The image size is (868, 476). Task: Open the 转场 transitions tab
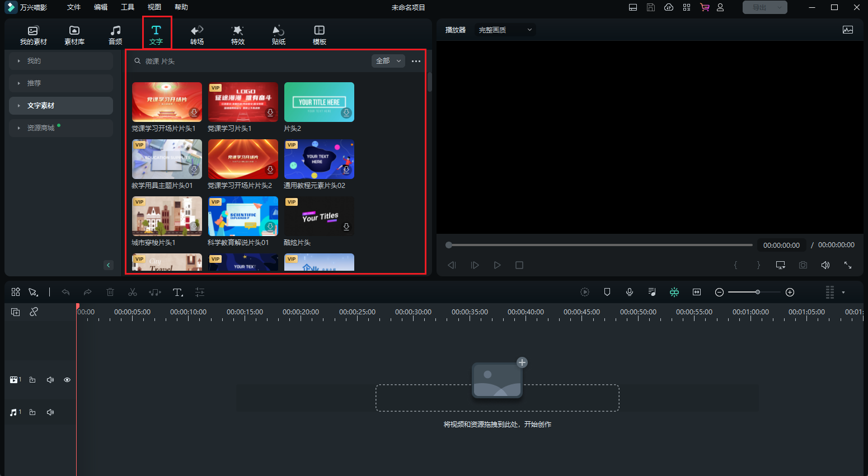[x=197, y=35]
